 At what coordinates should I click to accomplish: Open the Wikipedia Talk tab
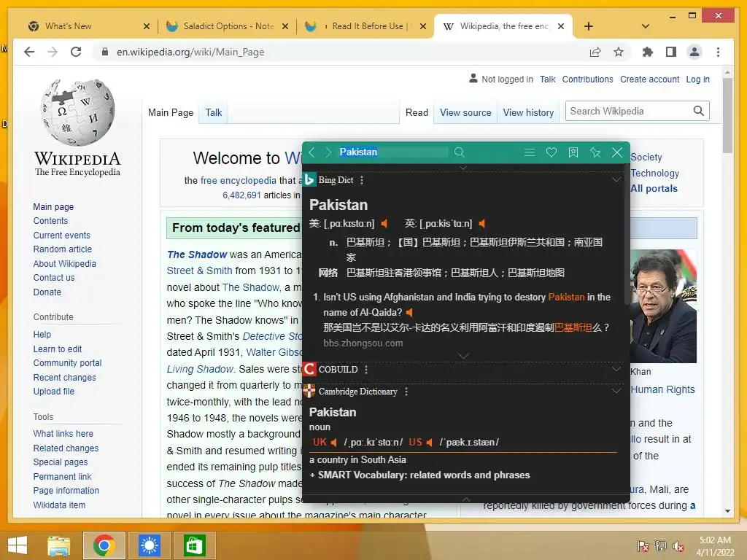tap(214, 113)
